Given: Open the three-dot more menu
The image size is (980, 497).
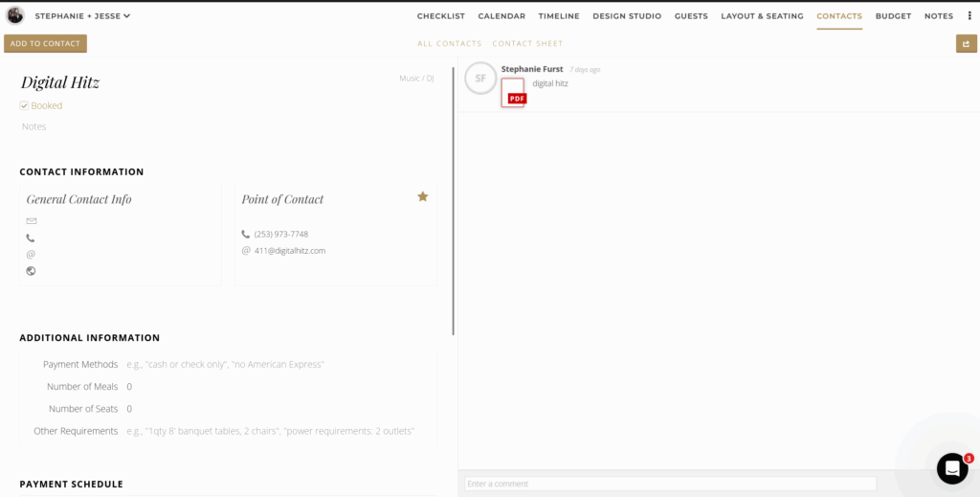Looking at the screenshot, I should [x=969, y=16].
